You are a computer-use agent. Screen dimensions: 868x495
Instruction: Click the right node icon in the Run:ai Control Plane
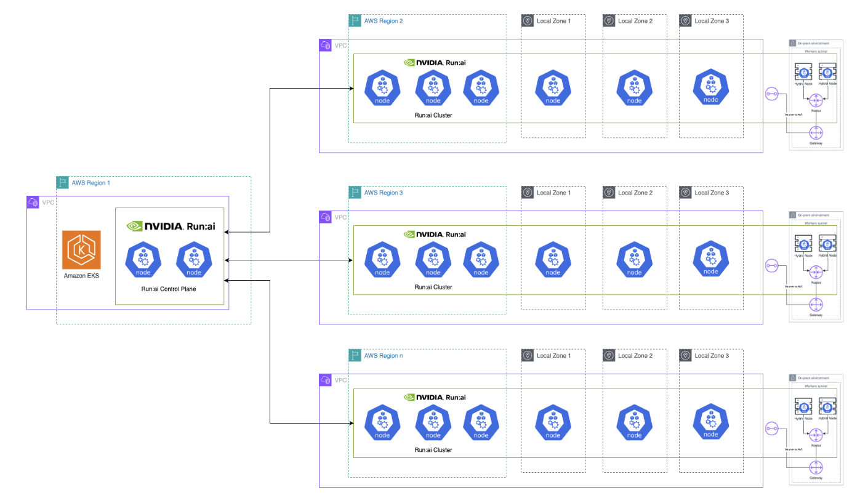(193, 260)
